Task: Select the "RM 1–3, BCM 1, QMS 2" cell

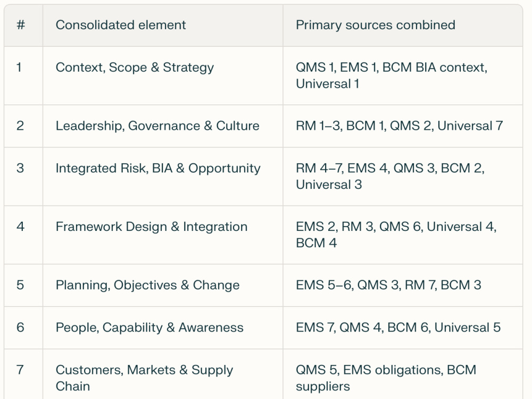Action: click(403, 126)
